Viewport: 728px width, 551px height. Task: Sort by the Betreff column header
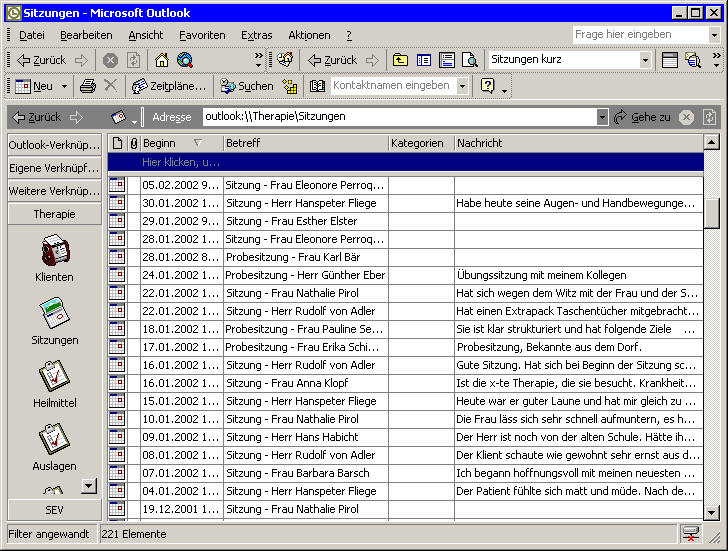tap(306, 143)
